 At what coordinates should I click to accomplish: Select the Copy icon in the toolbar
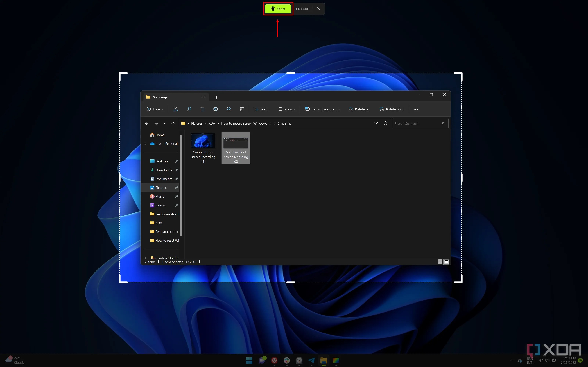pyautogui.click(x=189, y=109)
